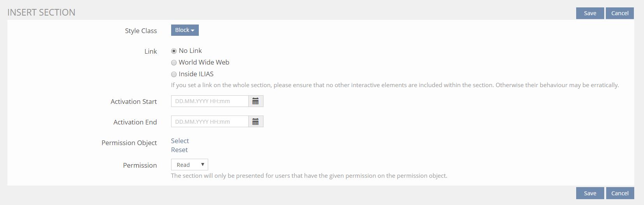Click the bottom Cancel button

620,193
